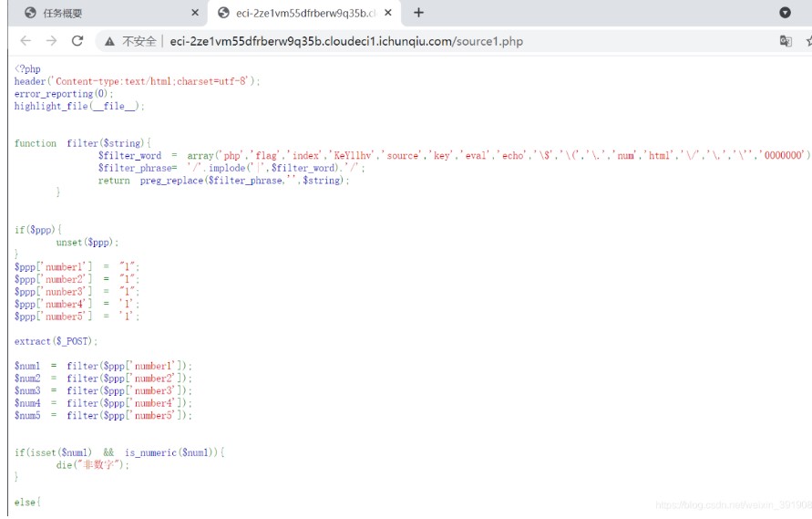Image resolution: width=812 pixels, height=519 pixels.
Task: Click the else{ line at bottom
Action: (27, 503)
